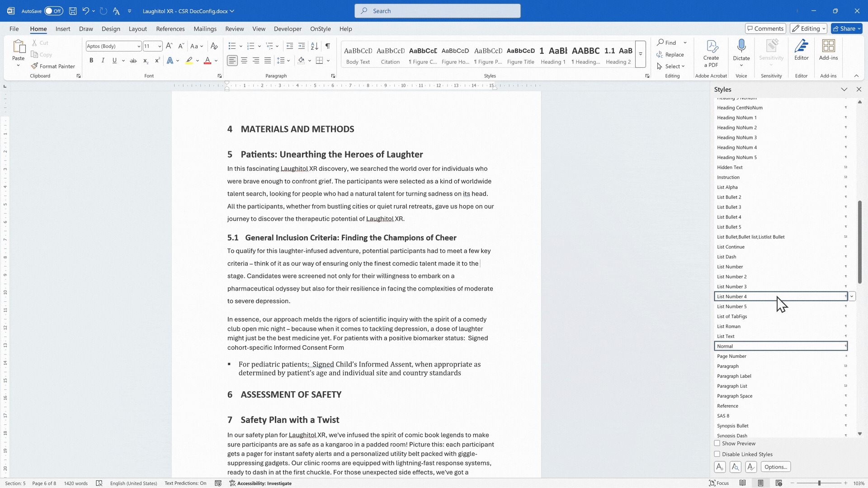868x488 pixels.
Task: Click the font color swatch
Action: (x=208, y=61)
